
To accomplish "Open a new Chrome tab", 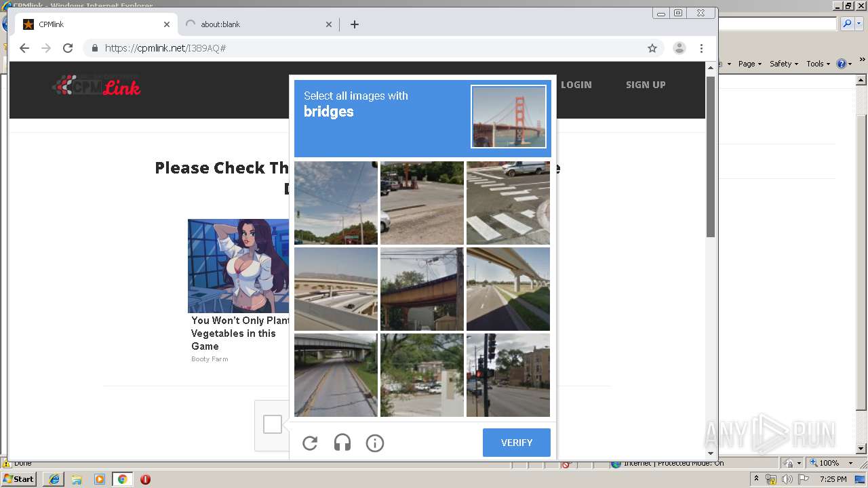I will coord(355,24).
